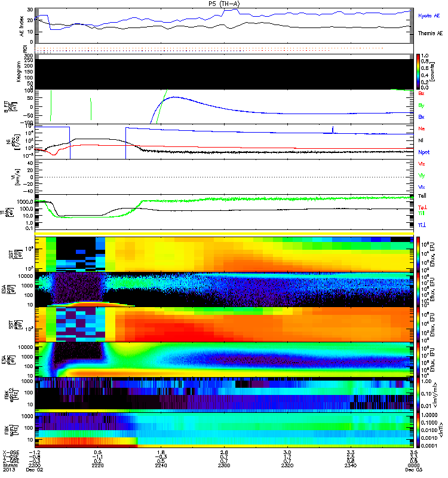This screenshot has height=478, width=448.
Task: Click the Keogram counts color bar
Action: coord(418,72)
